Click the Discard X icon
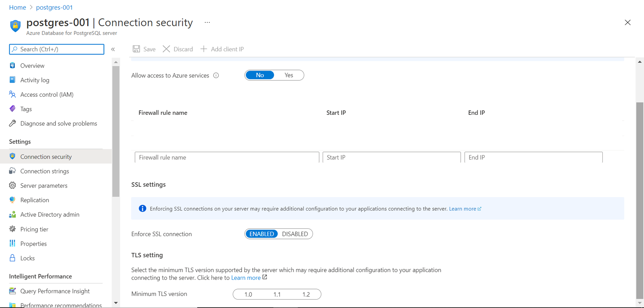Image resolution: width=644 pixels, height=308 pixels. click(166, 49)
